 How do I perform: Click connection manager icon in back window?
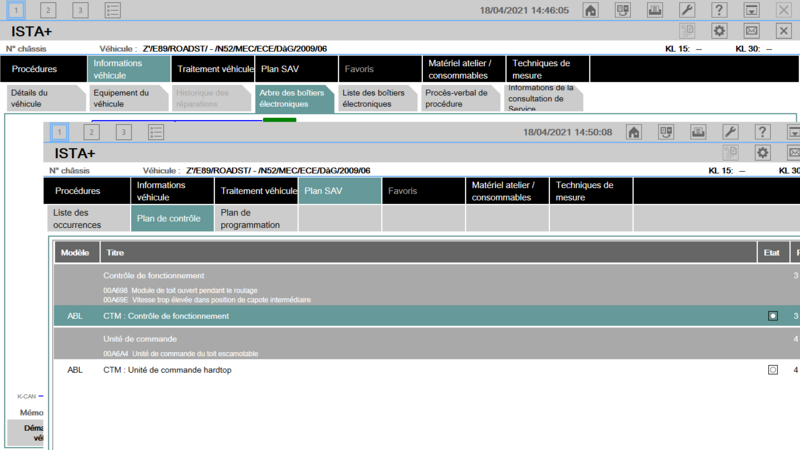coord(622,10)
